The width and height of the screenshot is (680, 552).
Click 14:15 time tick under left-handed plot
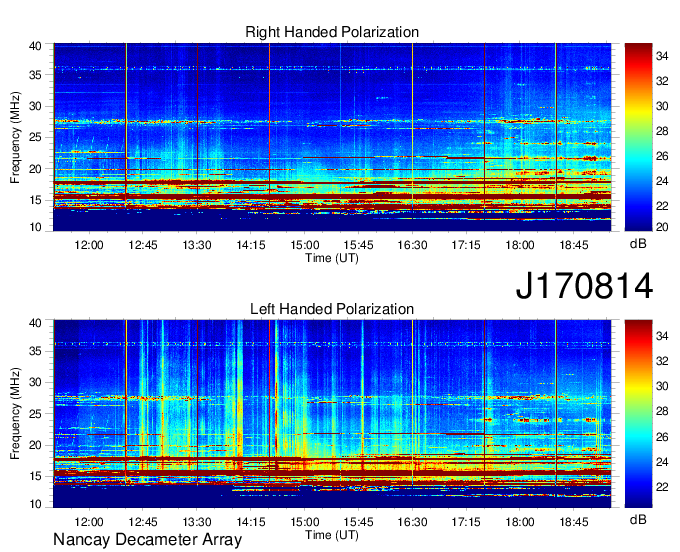(250, 522)
